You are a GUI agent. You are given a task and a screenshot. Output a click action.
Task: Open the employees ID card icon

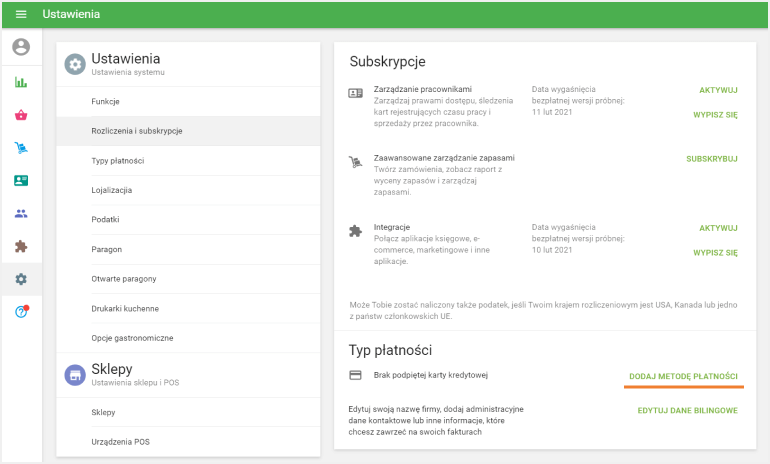[21, 181]
